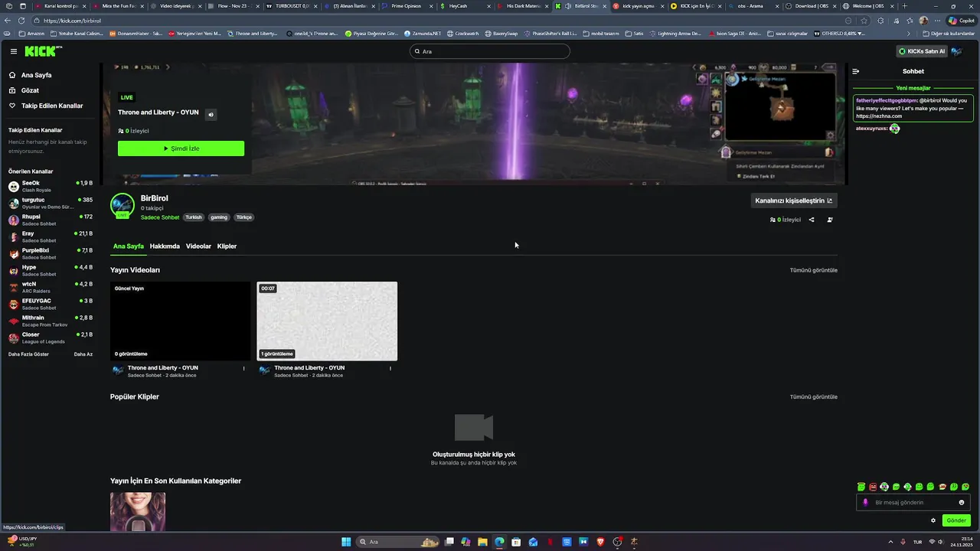Open browser settings three-dot menu
Viewport: 980px width, 551px height.
coord(938,21)
